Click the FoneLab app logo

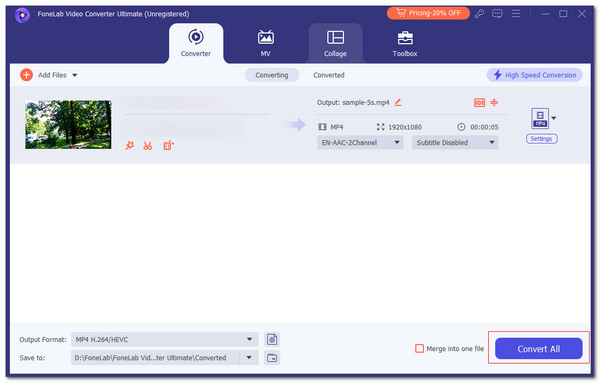point(22,15)
